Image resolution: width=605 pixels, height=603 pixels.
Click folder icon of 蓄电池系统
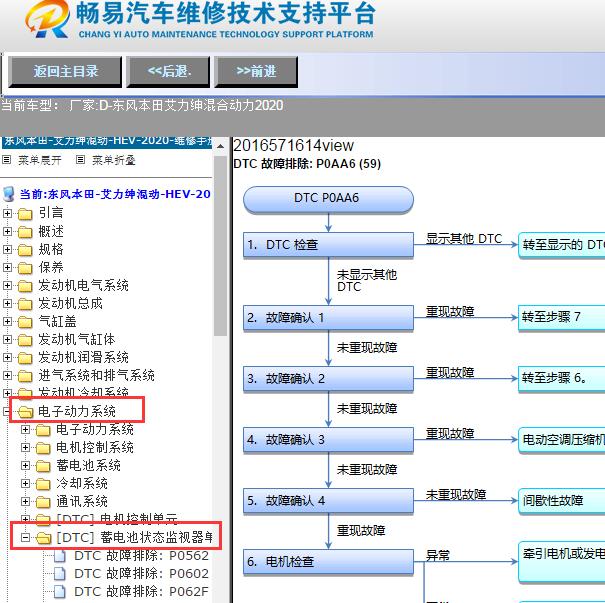[43, 466]
